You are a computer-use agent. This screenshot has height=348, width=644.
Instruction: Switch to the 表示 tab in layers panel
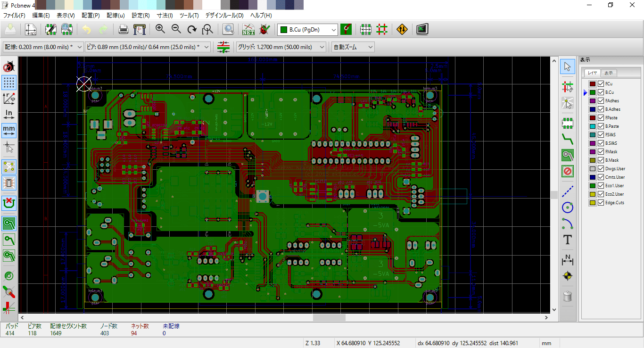(x=609, y=73)
